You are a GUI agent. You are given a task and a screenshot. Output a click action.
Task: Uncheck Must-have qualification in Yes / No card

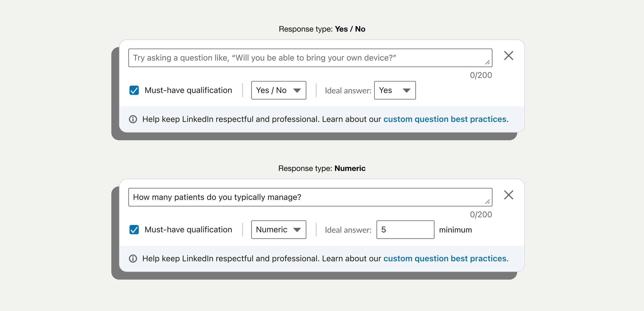tap(134, 90)
